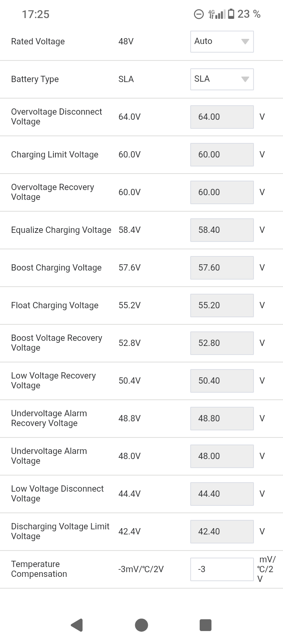Tap the recent apps square icon
The height and width of the screenshot is (644, 283).
[x=206, y=625]
